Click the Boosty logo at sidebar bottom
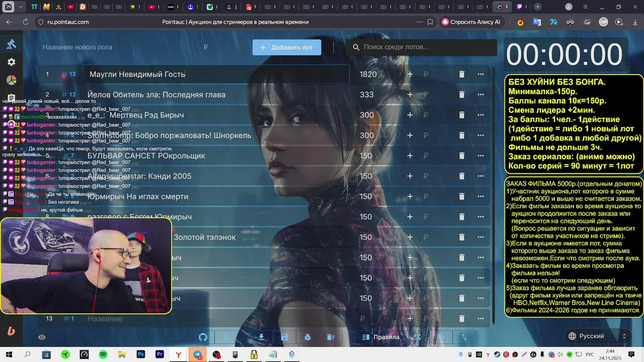Image resolution: width=644 pixels, height=362 pixels. pos(11,331)
